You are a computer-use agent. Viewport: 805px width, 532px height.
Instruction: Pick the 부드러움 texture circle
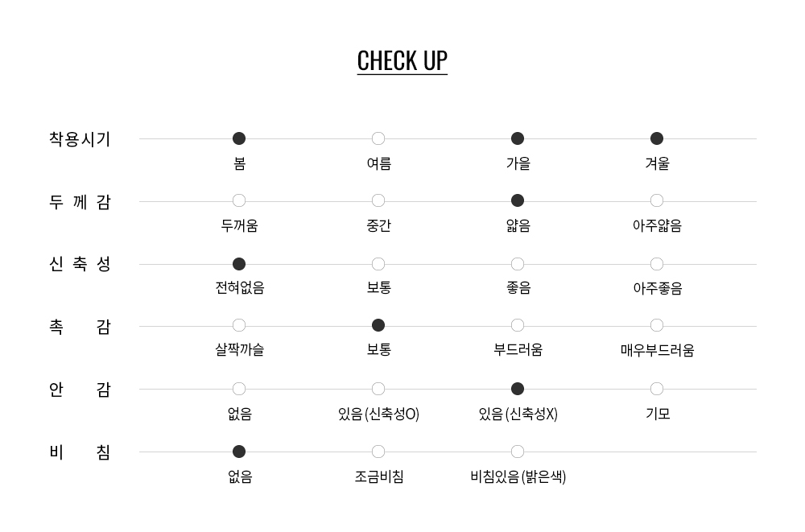point(518,325)
